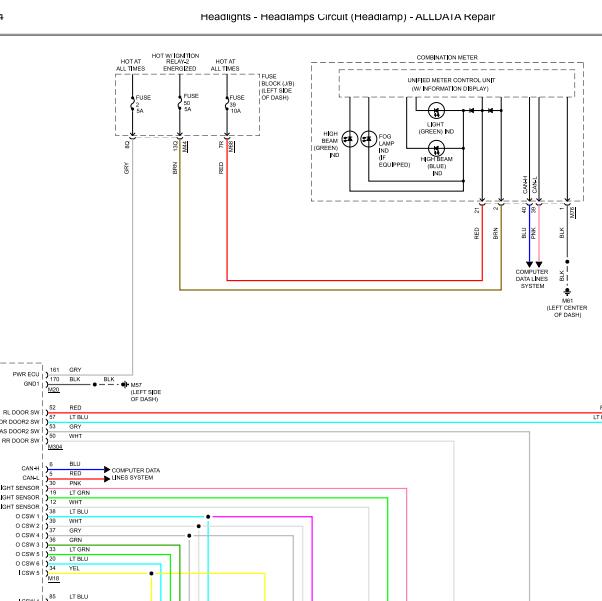This screenshot has width=602, height=601.
Task: Click the FUSE 50 5A fuse symbol
Action: 180,103
